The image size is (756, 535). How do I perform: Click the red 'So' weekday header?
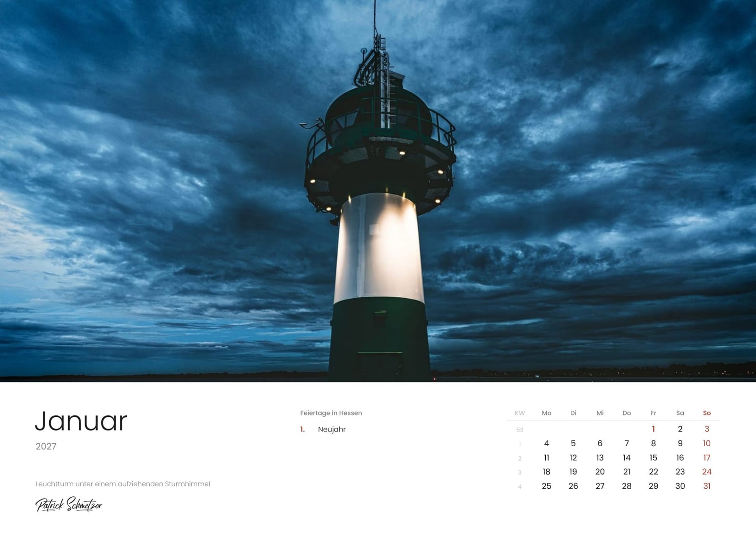pyautogui.click(x=707, y=413)
